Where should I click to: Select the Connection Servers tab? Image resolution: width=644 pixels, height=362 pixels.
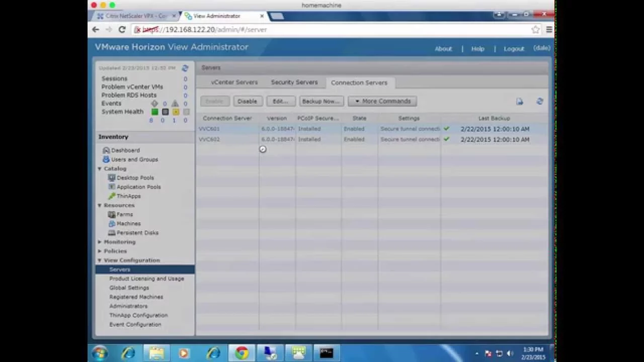359,82
